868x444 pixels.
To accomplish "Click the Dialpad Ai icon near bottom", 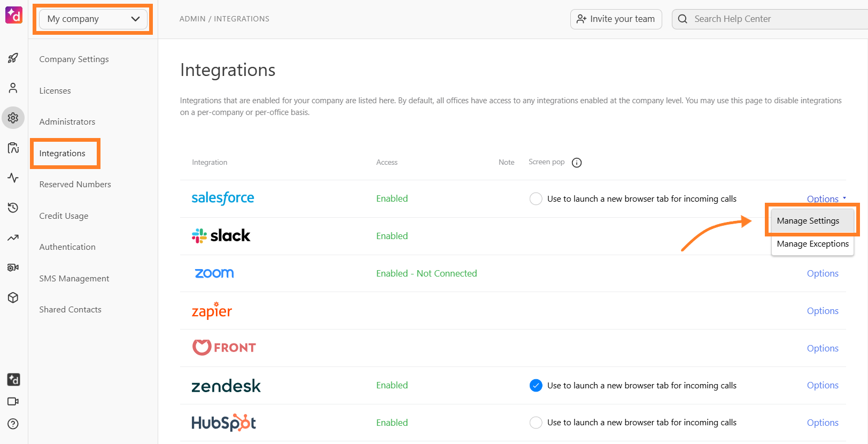I will pos(13,379).
